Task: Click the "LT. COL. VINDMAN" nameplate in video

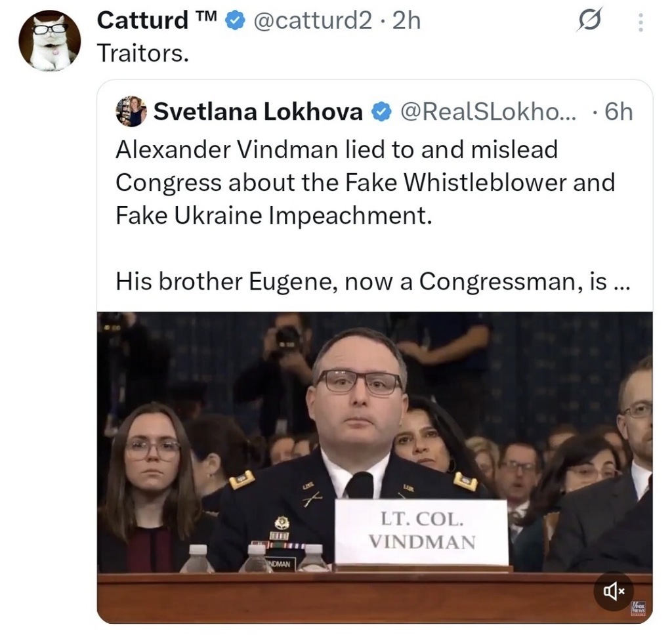Action: coord(422,532)
